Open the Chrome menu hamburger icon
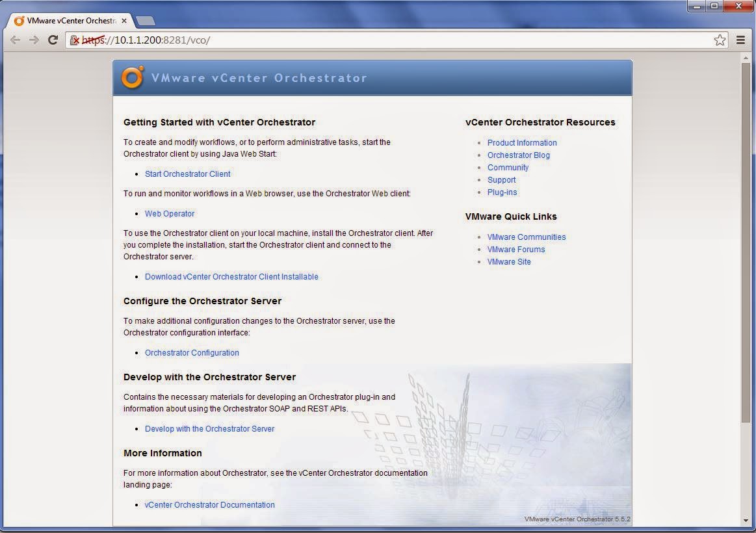This screenshot has width=756, height=533. click(740, 40)
